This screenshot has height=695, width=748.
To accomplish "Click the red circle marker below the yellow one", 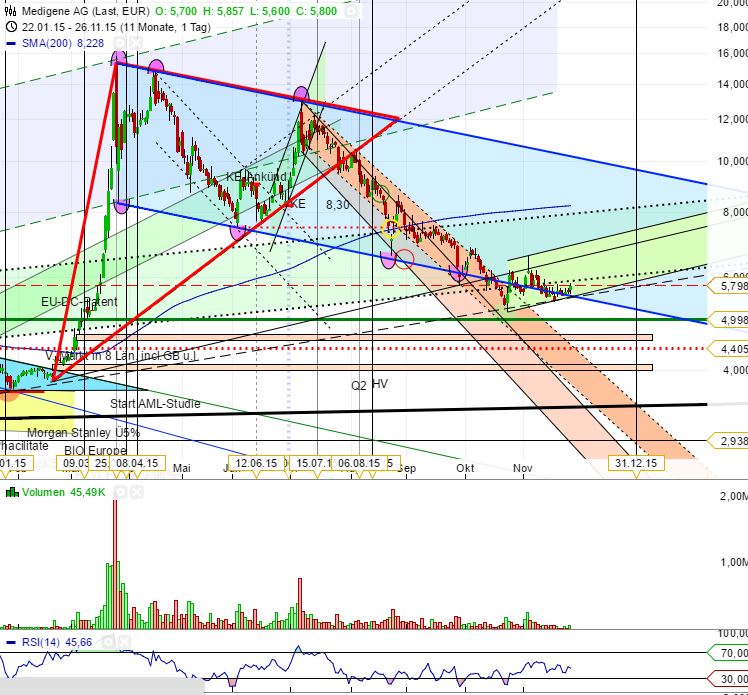I will point(405,259).
